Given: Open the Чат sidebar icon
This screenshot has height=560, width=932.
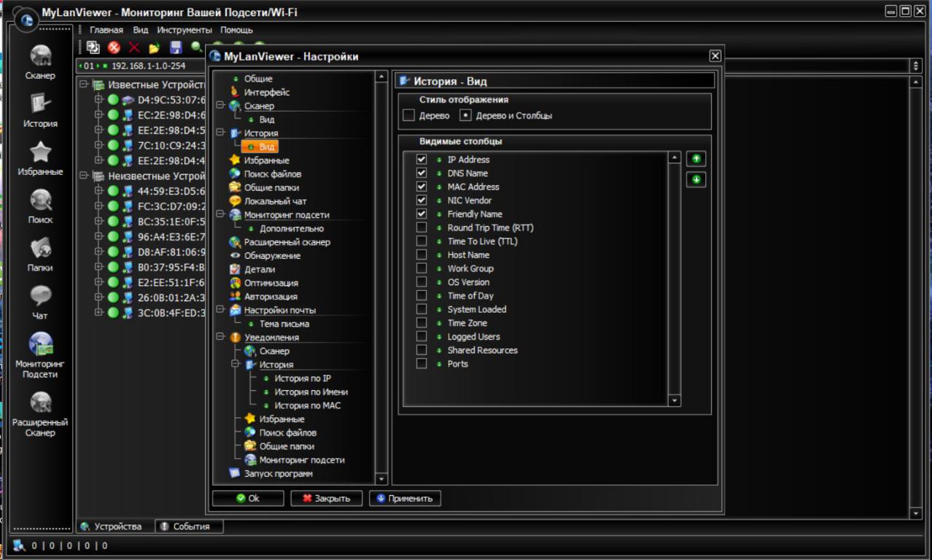Looking at the screenshot, I should click(40, 296).
